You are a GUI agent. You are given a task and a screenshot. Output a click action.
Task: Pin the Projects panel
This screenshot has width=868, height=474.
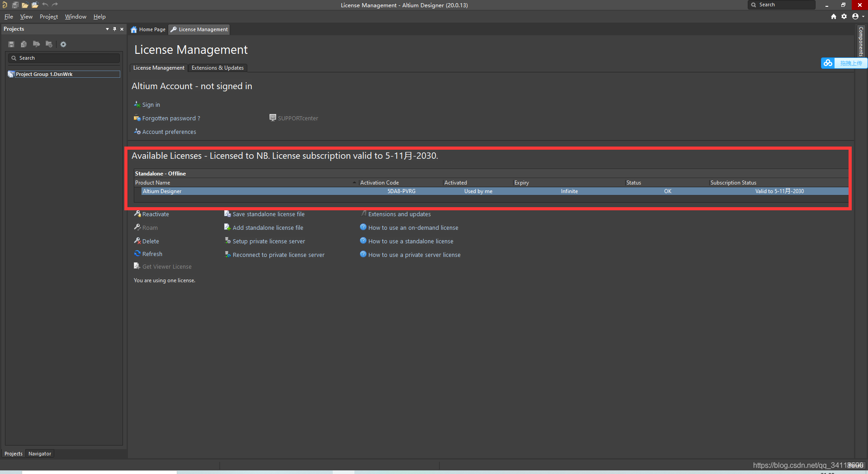[114, 29]
